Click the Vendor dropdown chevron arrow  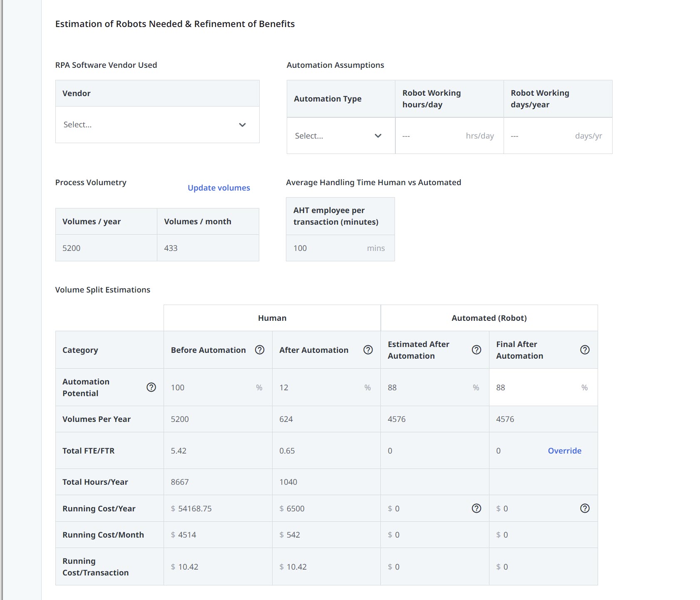[242, 125]
